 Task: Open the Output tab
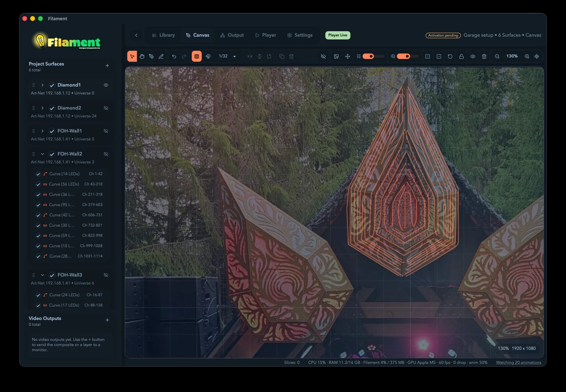(232, 35)
